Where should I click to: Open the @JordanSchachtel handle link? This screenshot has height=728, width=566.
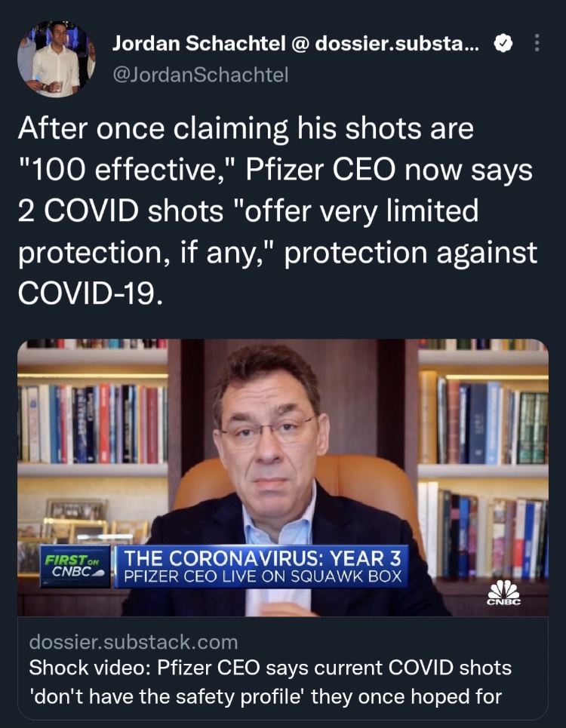coord(200,75)
